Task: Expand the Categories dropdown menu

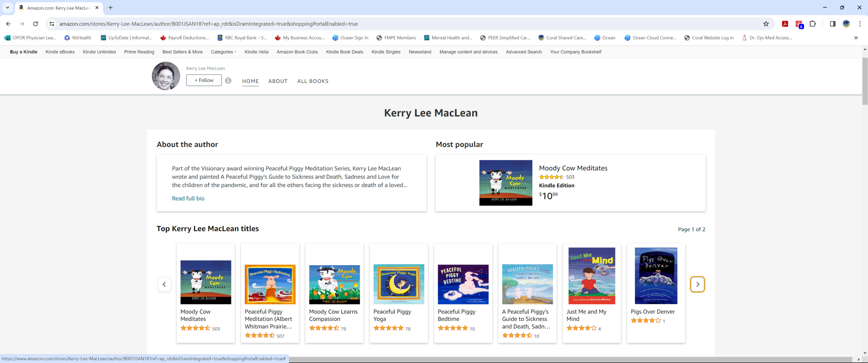Action: click(223, 52)
